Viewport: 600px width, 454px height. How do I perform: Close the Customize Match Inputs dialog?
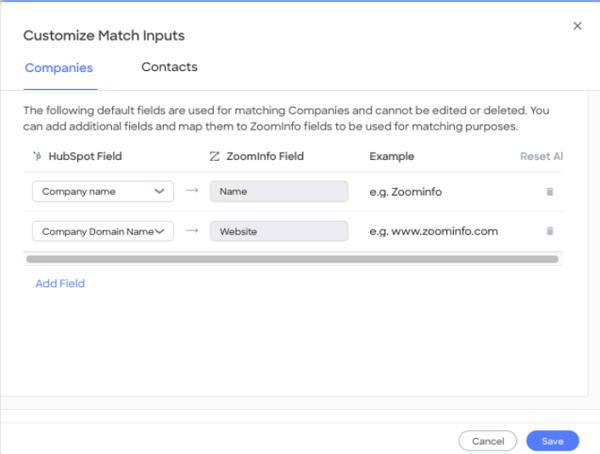click(577, 26)
